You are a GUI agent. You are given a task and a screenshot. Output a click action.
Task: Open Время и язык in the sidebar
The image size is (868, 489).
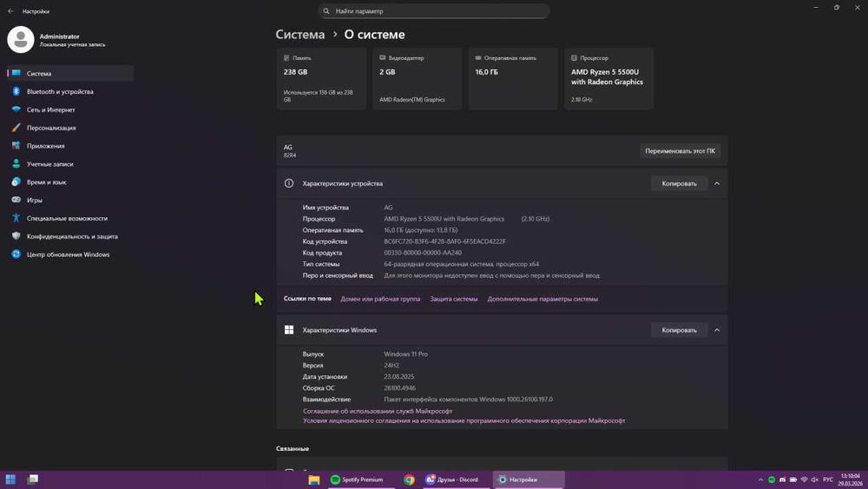coord(70,182)
